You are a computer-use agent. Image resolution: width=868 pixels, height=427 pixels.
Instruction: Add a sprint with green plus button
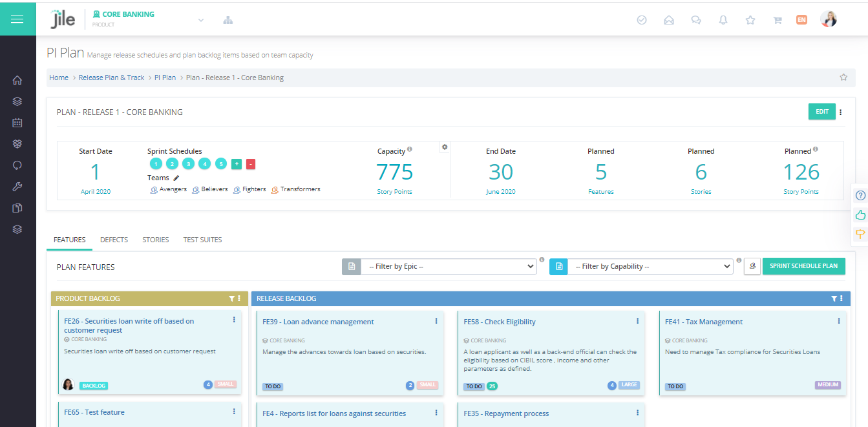(x=237, y=164)
